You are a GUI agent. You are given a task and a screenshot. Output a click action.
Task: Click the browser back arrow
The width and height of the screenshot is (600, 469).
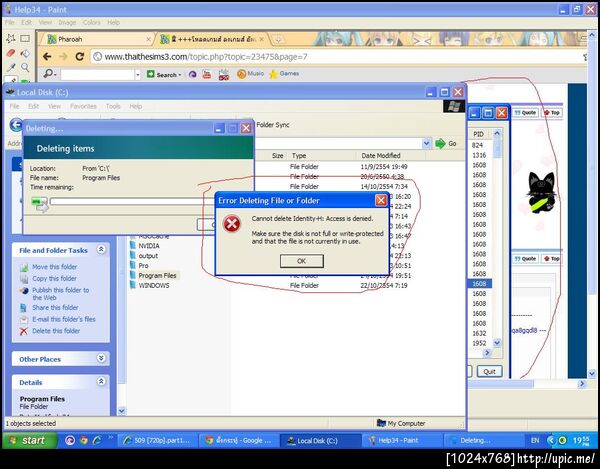click(x=47, y=57)
